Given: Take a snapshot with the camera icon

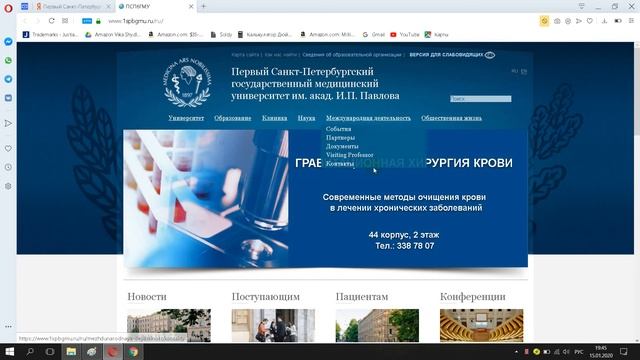Looking at the screenshot, I should pyautogui.click(x=557, y=21).
